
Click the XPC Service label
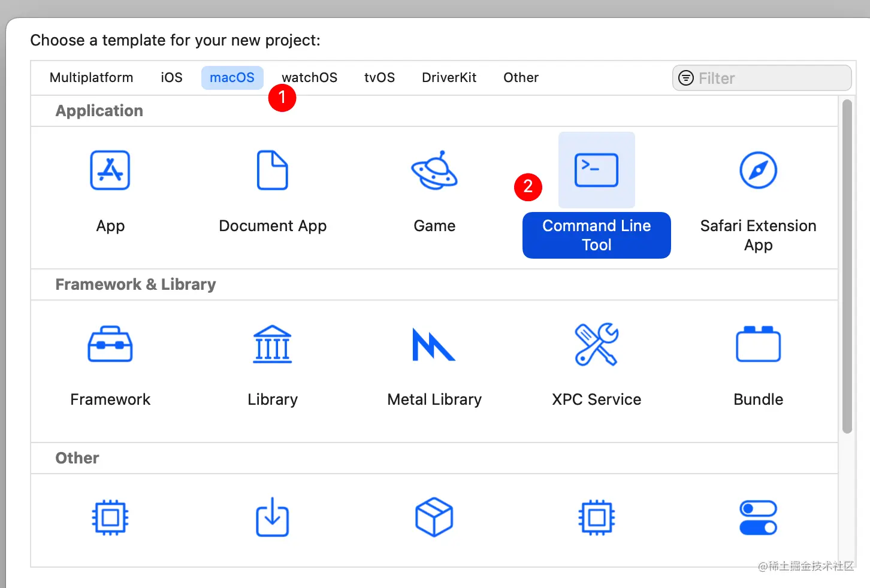(x=597, y=399)
